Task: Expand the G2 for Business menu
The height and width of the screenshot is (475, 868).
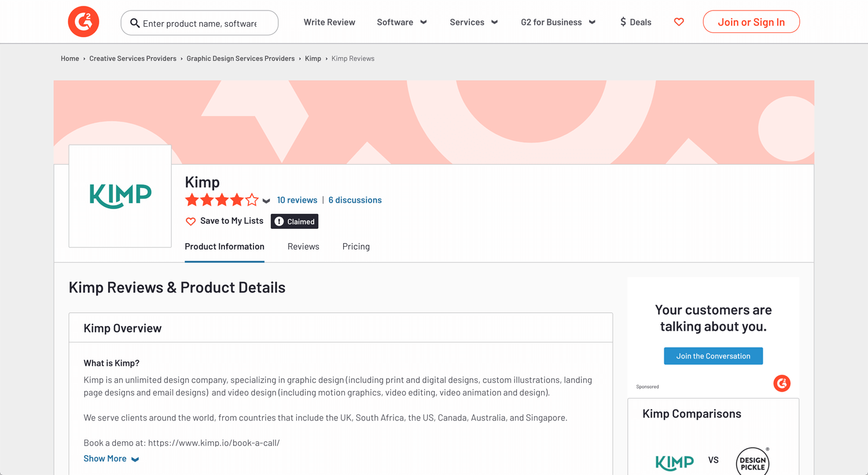Action: [x=558, y=22]
